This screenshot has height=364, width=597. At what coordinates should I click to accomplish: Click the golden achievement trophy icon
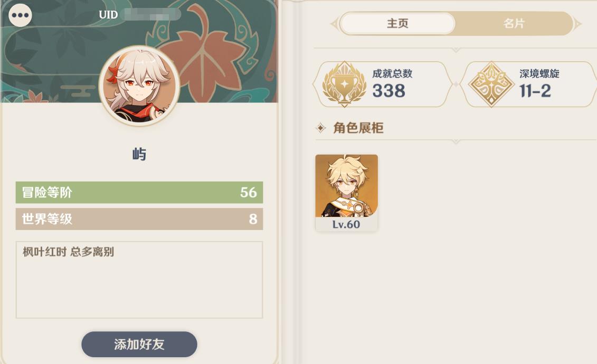tap(344, 84)
